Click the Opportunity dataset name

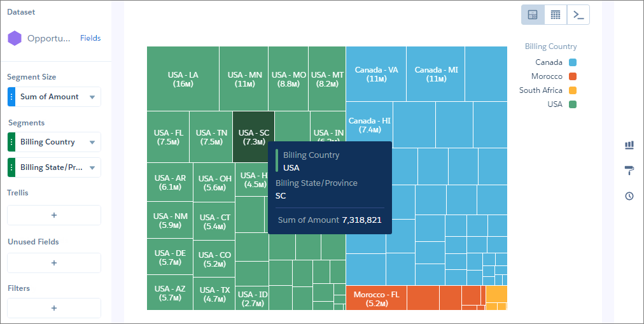tap(49, 39)
